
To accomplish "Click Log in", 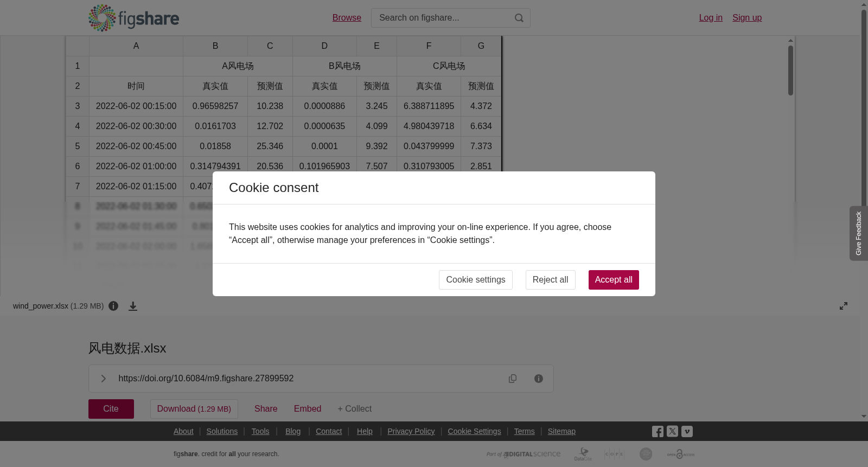I will (711, 18).
